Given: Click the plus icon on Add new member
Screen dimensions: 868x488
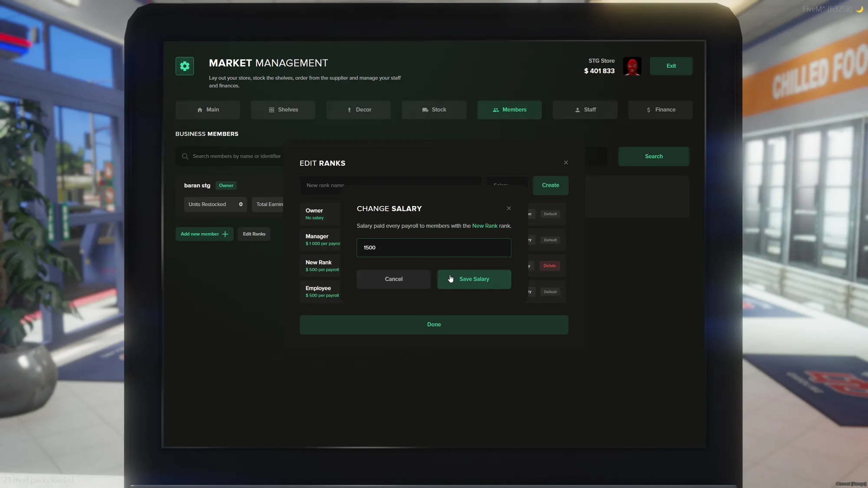Looking at the screenshot, I should click(225, 234).
